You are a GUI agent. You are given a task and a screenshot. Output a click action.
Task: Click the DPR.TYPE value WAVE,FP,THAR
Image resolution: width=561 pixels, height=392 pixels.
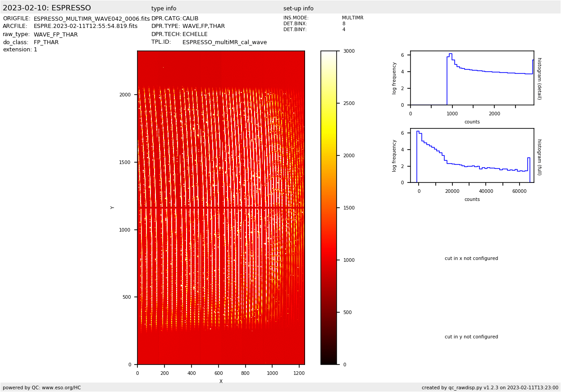coord(203,27)
